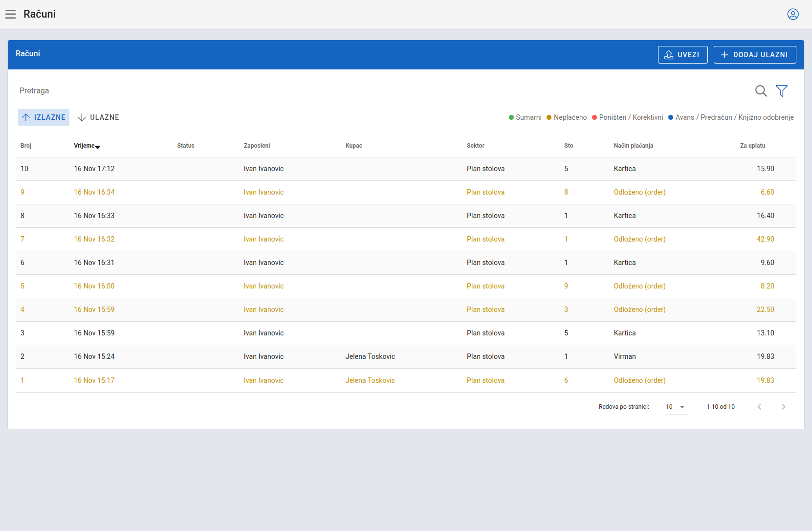Screen dimensions: 812x531
Task: Click the Sto column header
Action: pyautogui.click(x=569, y=146)
